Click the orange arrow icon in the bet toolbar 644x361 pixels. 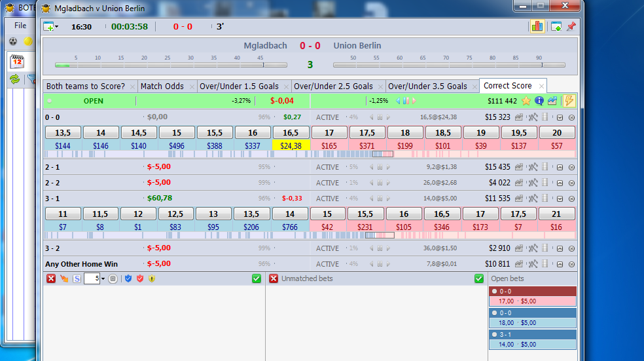(64, 278)
